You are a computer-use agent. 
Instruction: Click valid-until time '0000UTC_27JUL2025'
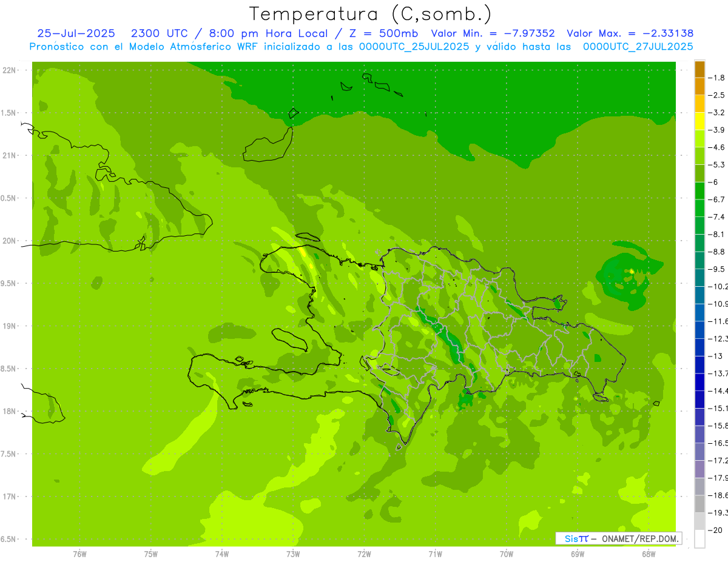pos(638,47)
